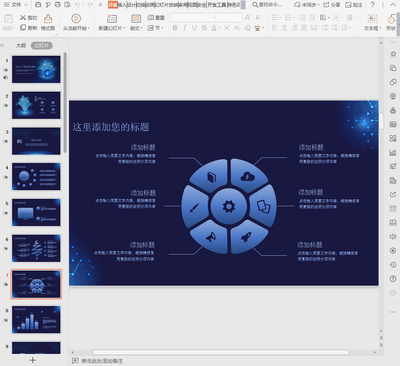Click the more (three dots) icon in right sidebar
This screenshot has width=400, height=366.
coord(393,312)
